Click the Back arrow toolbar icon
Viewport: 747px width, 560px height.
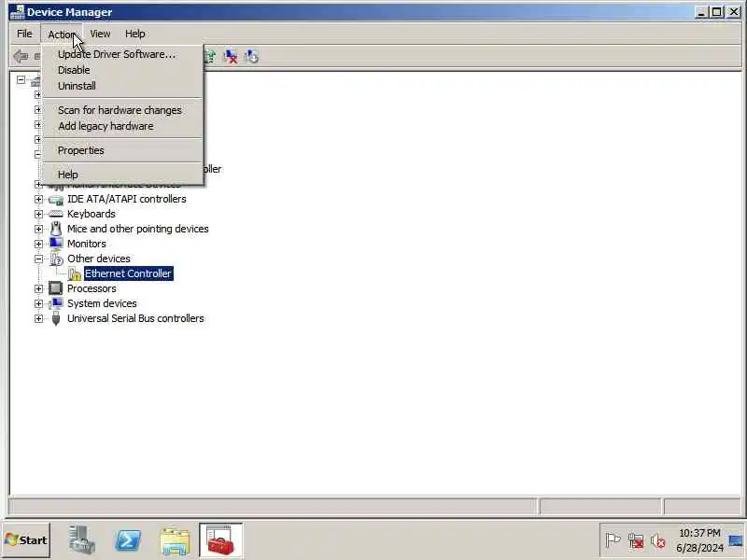(x=21, y=56)
